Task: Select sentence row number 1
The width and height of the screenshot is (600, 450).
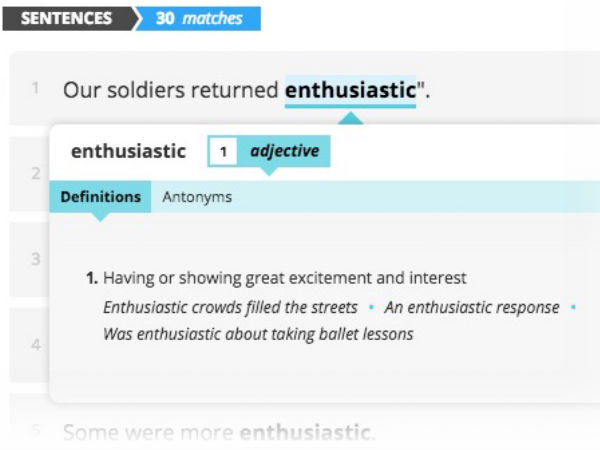Action: [x=35, y=89]
